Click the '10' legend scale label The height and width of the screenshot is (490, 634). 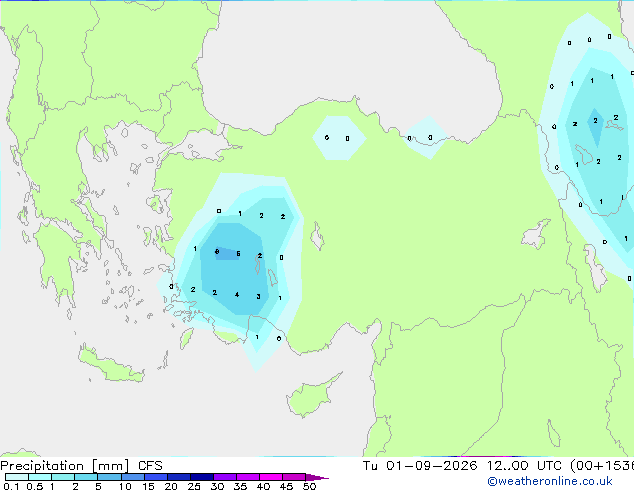(125, 486)
